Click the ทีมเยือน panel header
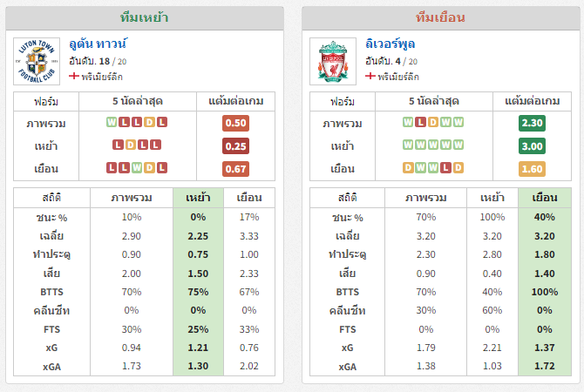The height and width of the screenshot is (392, 584). pos(440,18)
